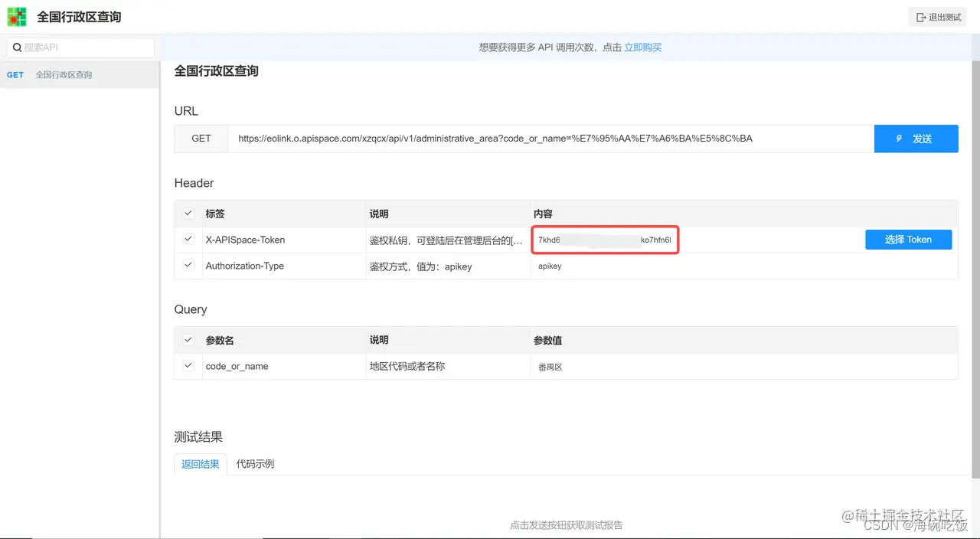The width and height of the screenshot is (980, 539).
Task: Toggle the Authorization-Type checkbox
Action: point(188,265)
